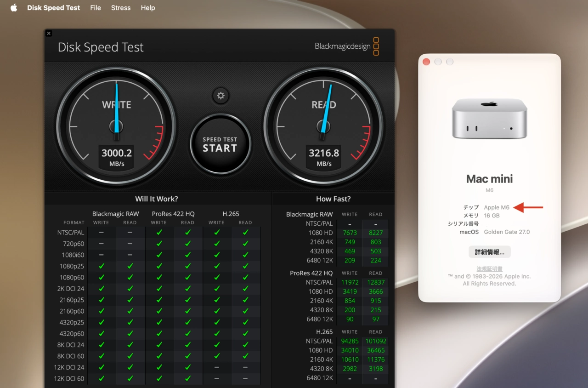Click the Apple M6 chip value

point(497,207)
